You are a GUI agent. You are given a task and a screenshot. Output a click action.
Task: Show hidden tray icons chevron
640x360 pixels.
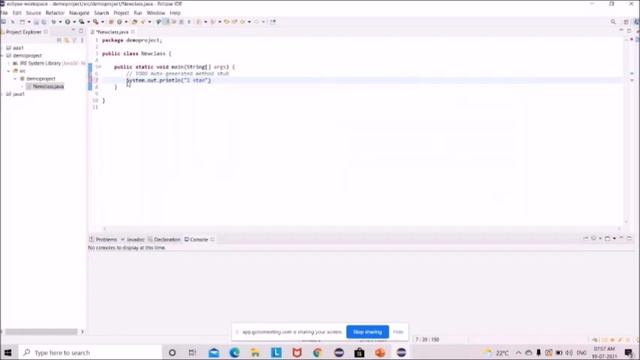[x=518, y=353]
